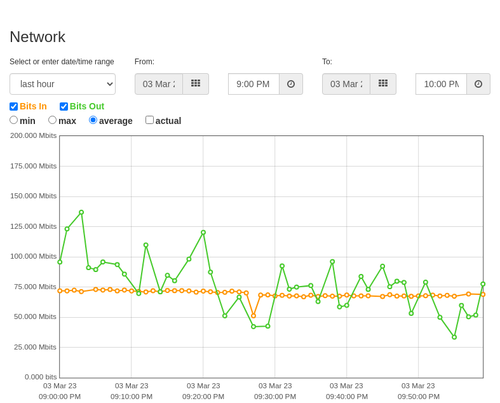Click the '100.000 Mbits' y-axis label
Image resolution: width=500 pixels, height=403 pixels.
[33, 256]
